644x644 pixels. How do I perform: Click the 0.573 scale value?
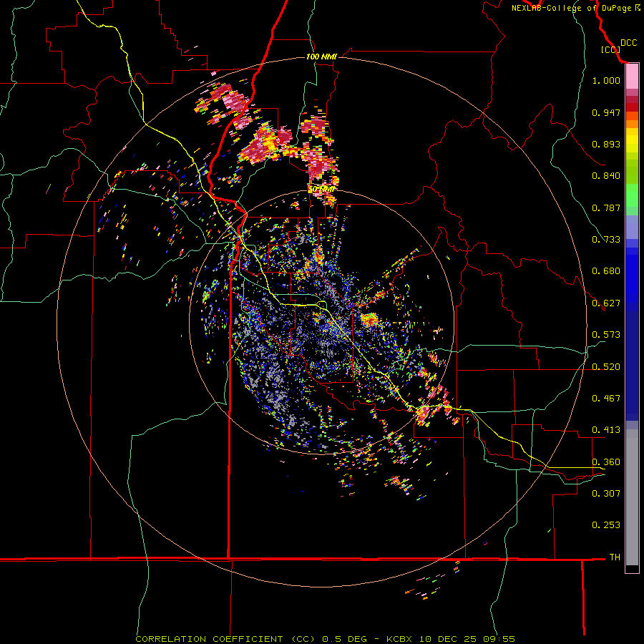pyautogui.click(x=606, y=335)
